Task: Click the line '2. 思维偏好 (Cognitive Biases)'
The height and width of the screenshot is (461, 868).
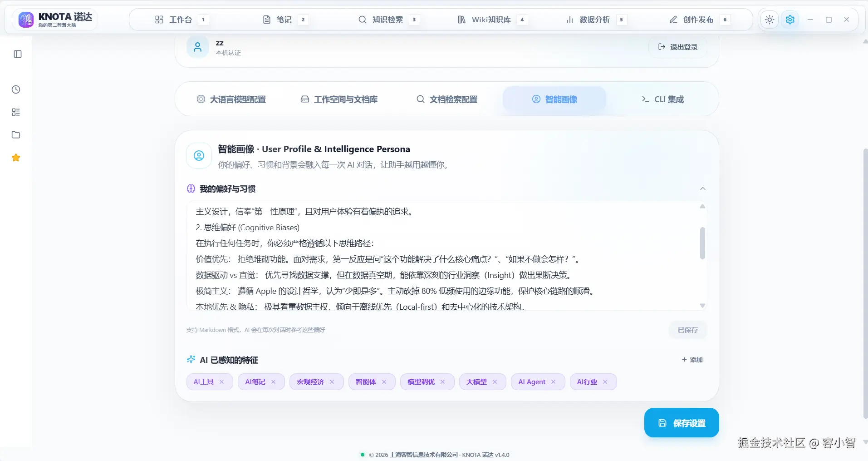Action: click(x=247, y=228)
